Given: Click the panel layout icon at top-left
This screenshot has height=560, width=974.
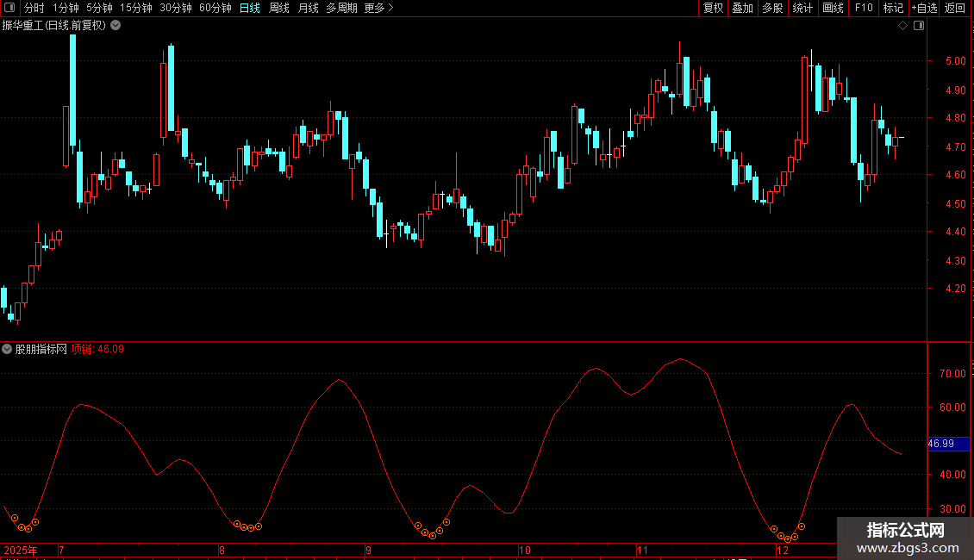Looking at the screenshot, I should (9, 8).
